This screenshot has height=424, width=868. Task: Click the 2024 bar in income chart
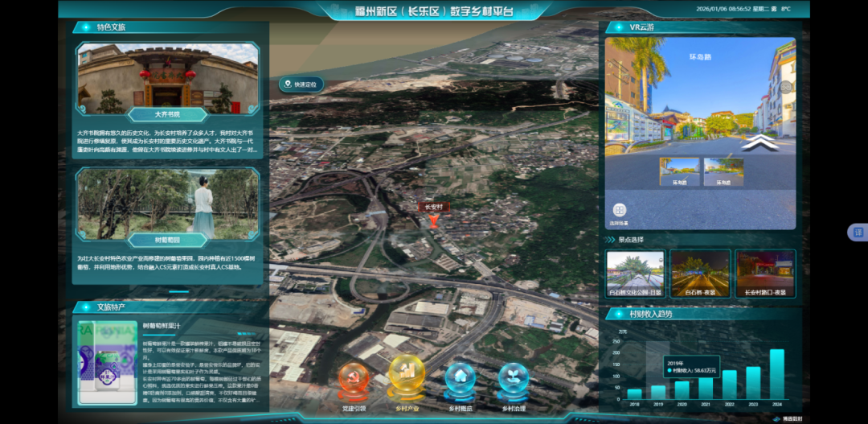pos(776,374)
